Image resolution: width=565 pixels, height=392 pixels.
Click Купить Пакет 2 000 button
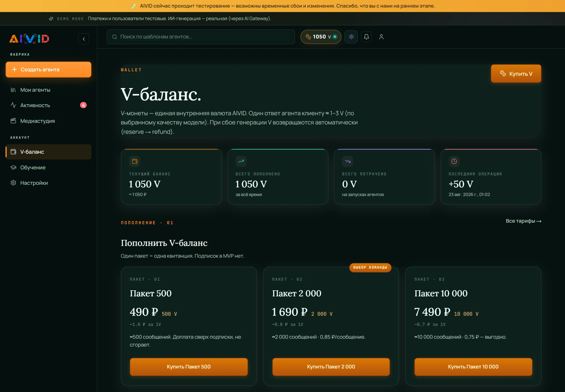pyautogui.click(x=331, y=367)
